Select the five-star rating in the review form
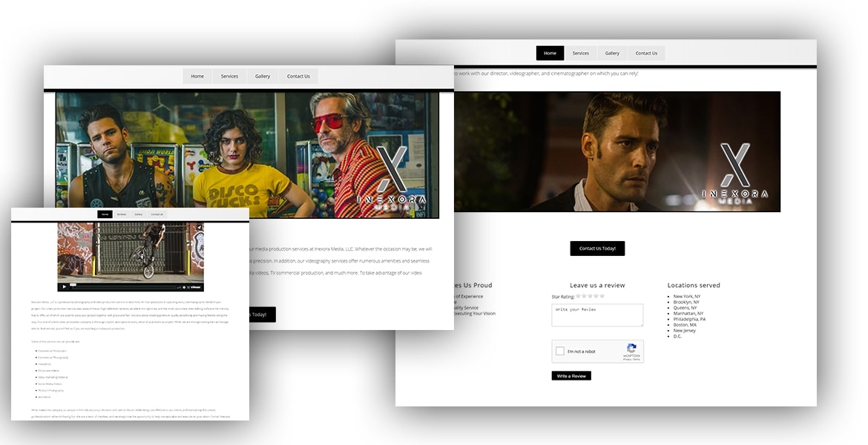The height and width of the screenshot is (445, 868). click(x=602, y=296)
